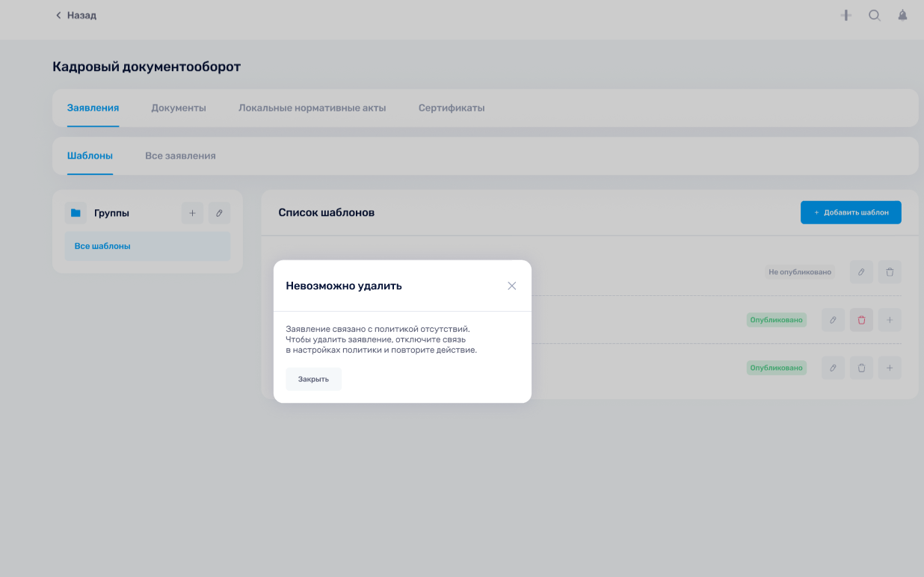Close the 'Невозможно удалить' dialog with the X
This screenshot has width=924, height=577.
[x=512, y=286]
